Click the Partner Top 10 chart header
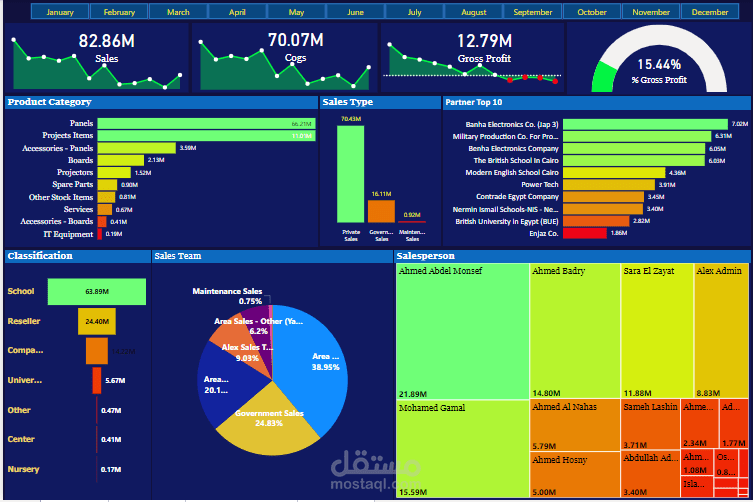The width and height of the screenshot is (753, 502). (596, 102)
